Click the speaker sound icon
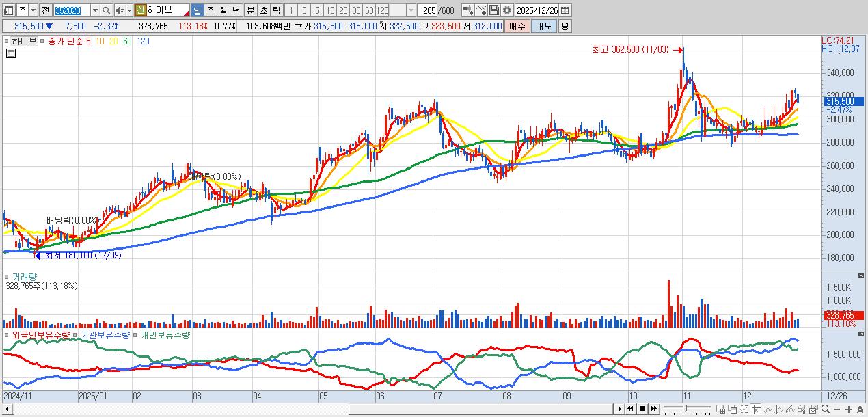This screenshot has height=417, width=868. [x=120, y=10]
